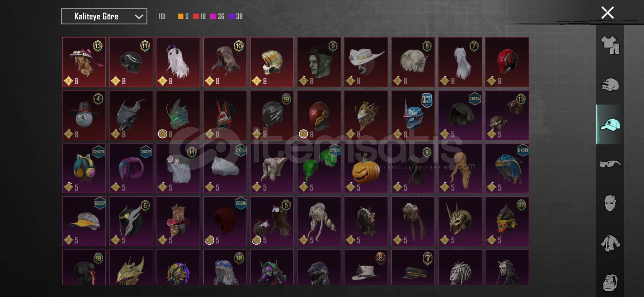The width and height of the screenshot is (644, 297).
Task: Open the backpack category icon
Action: (610, 282)
